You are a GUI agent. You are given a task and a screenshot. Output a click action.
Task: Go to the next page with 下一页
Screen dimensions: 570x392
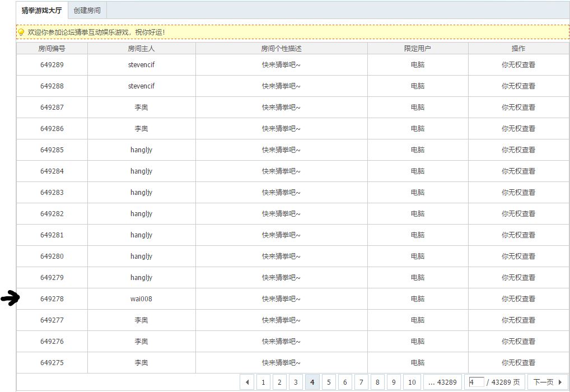click(x=547, y=382)
